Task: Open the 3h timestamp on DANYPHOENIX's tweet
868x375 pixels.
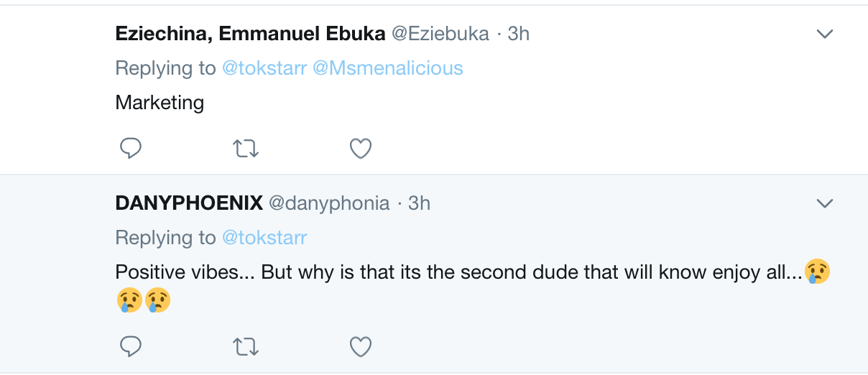Action: pos(419,203)
